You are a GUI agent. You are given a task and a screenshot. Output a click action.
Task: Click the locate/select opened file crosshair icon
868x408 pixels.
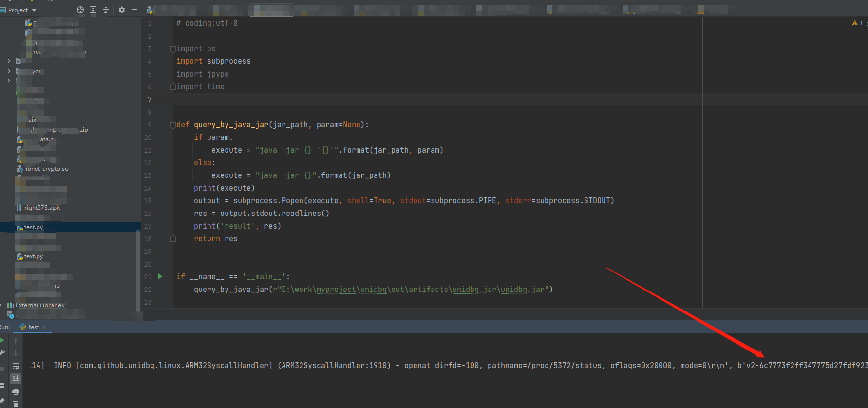click(80, 10)
